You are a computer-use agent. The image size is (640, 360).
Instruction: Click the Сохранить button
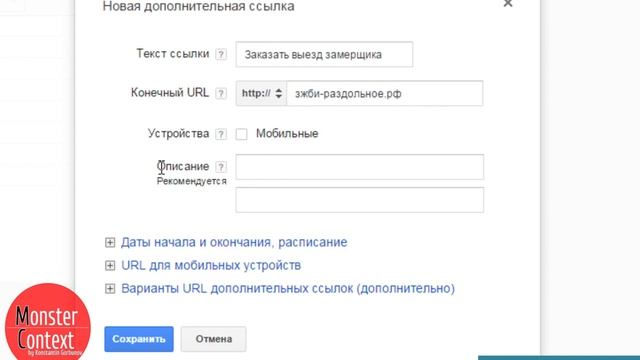(x=139, y=339)
